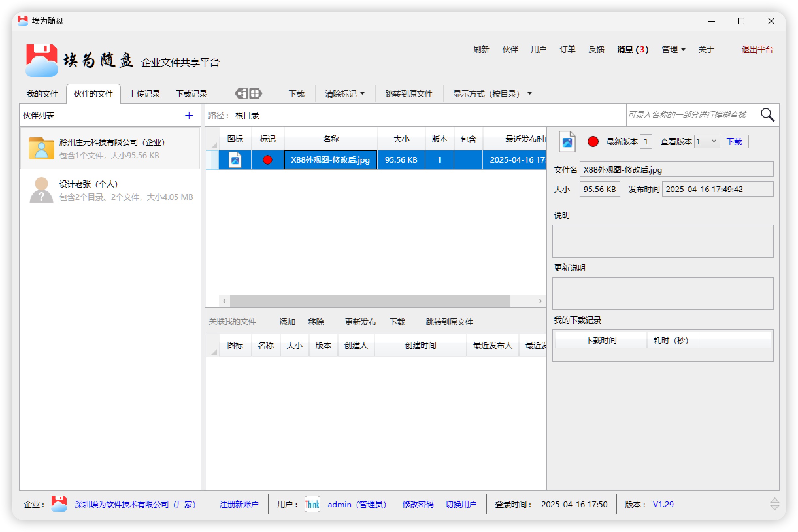The height and width of the screenshot is (532, 798).
Task: Click the red mark dot in file row
Action: [x=267, y=160]
